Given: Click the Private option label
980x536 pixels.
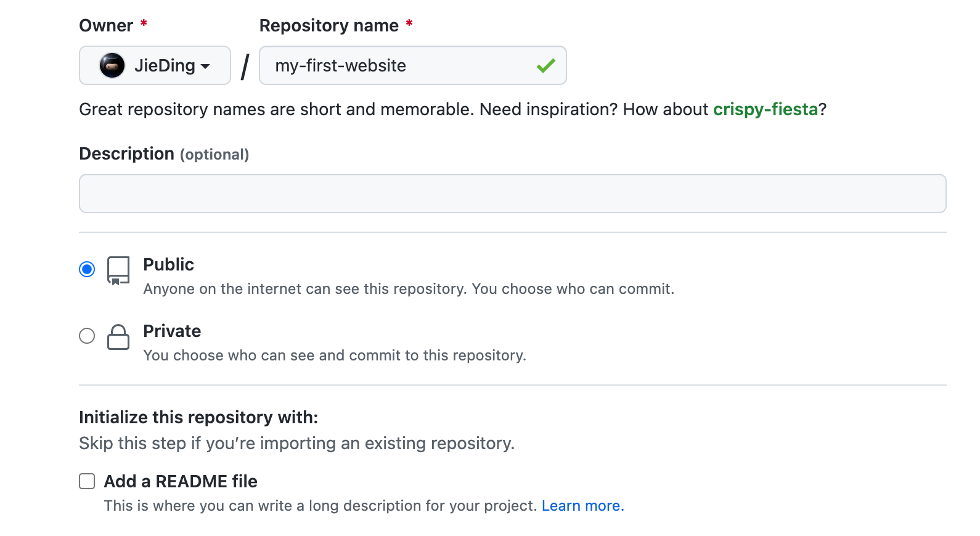Looking at the screenshot, I should 172,331.
